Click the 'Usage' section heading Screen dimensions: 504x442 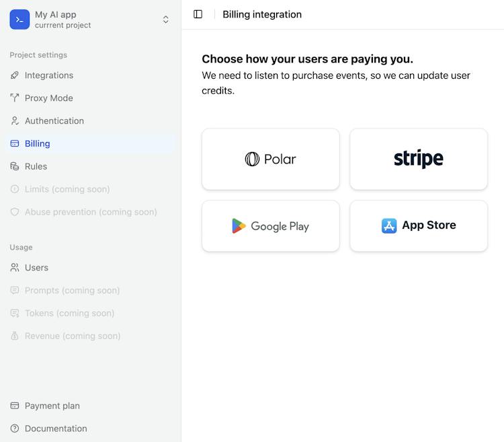21,248
